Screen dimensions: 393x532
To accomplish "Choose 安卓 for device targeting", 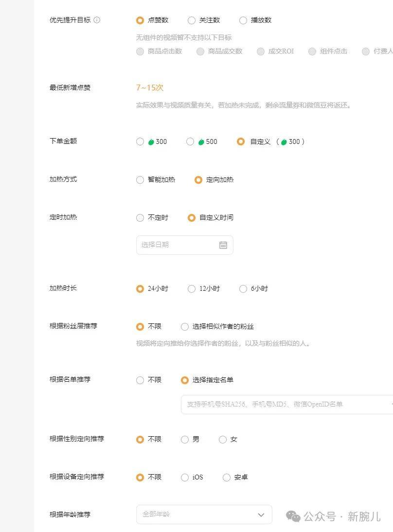I will 227,478.
